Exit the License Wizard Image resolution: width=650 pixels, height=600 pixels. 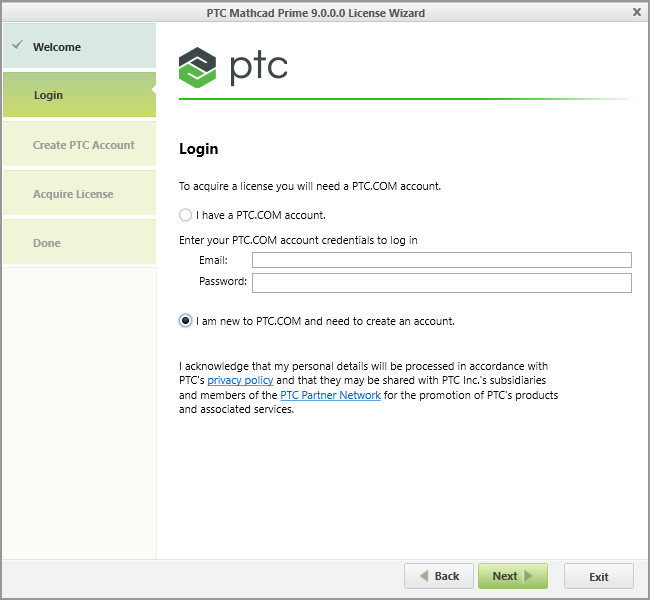point(599,576)
